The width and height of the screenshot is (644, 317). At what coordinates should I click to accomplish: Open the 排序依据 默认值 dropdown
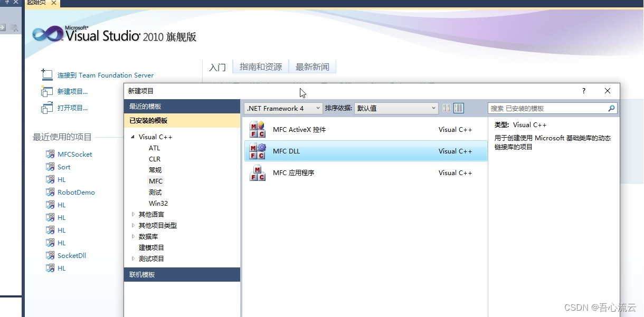pyautogui.click(x=396, y=108)
